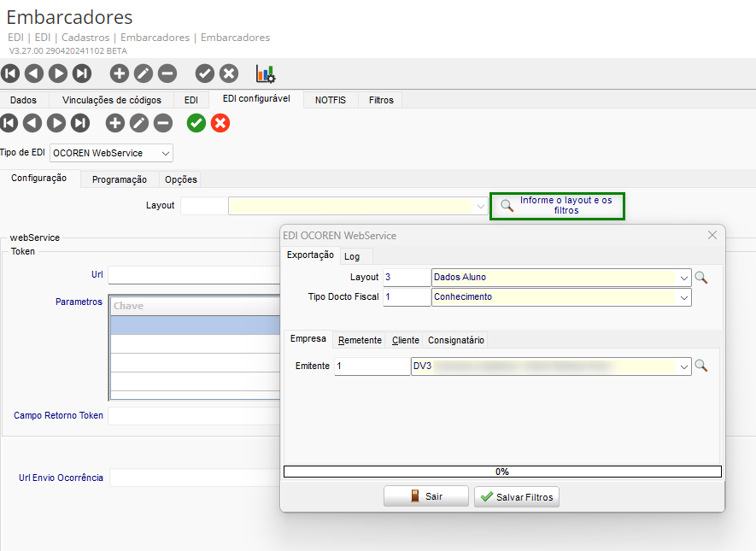Select highlighted first row in Parametros grid
Image resolution: width=756 pixels, height=551 pixels.
tap(196, 325)
